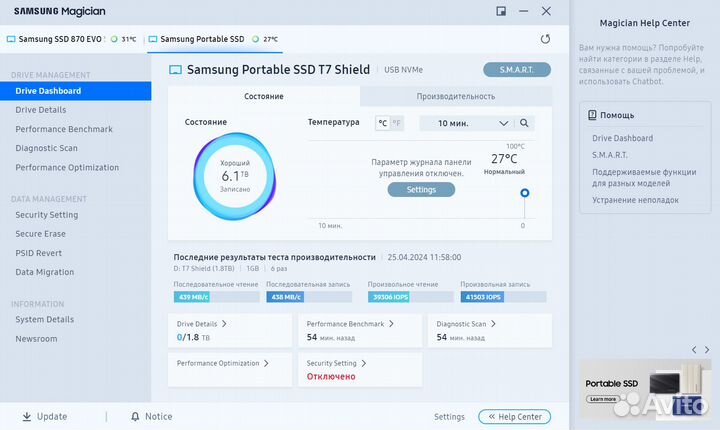Click the 39306 IOPS random read bar
Image resolution: width=720 pixels, height=430 pixels.
click(411, 297)
